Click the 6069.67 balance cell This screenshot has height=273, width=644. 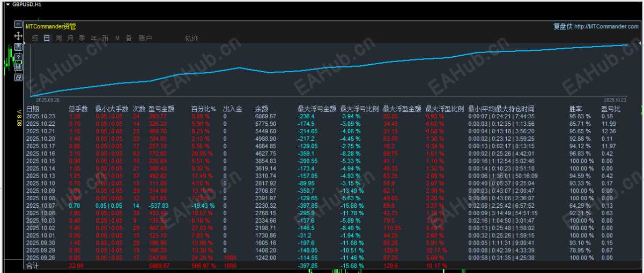point(266,116)
